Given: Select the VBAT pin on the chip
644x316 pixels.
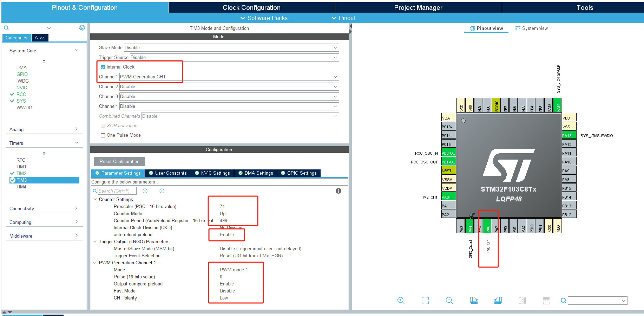Looking at the screenshot, I should (448, 118).
